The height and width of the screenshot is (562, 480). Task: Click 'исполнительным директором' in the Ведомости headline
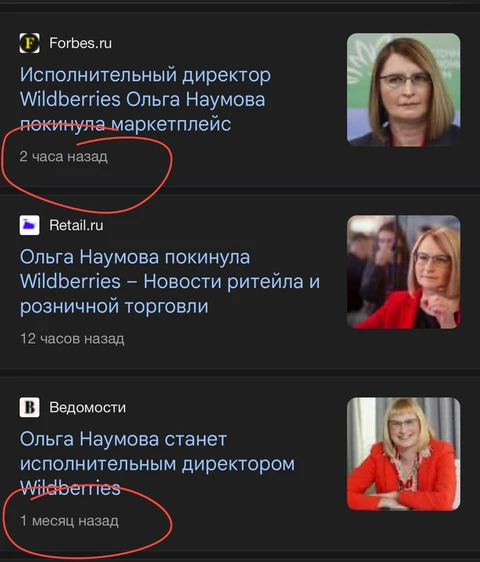pos(157,464)
